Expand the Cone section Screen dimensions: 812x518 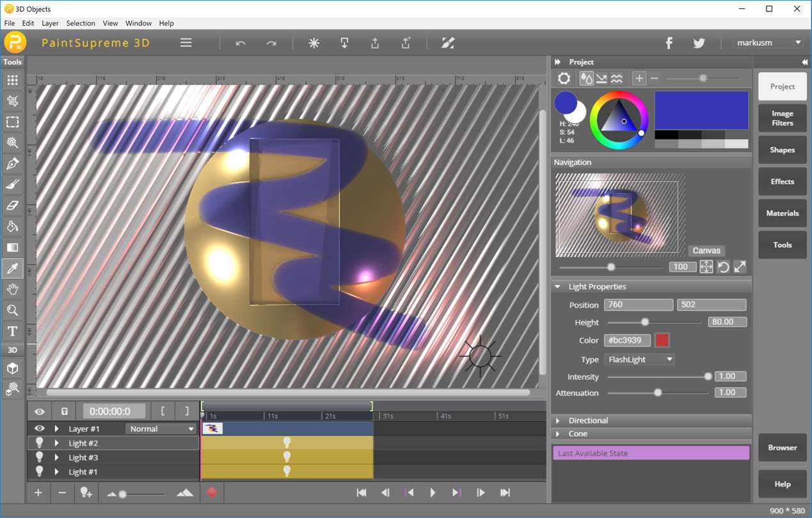tap(557, 434)
